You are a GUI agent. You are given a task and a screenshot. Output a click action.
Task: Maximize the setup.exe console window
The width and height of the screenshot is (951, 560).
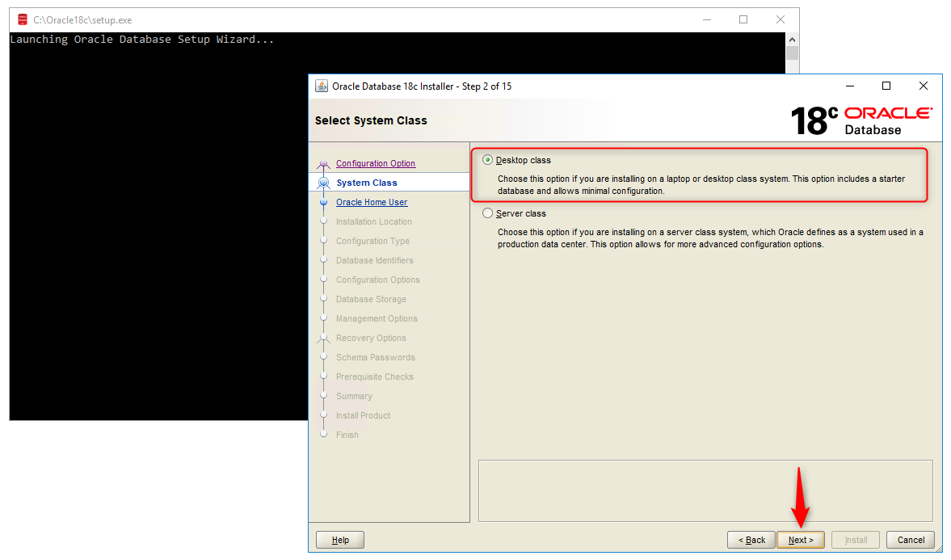click(743, 20)
